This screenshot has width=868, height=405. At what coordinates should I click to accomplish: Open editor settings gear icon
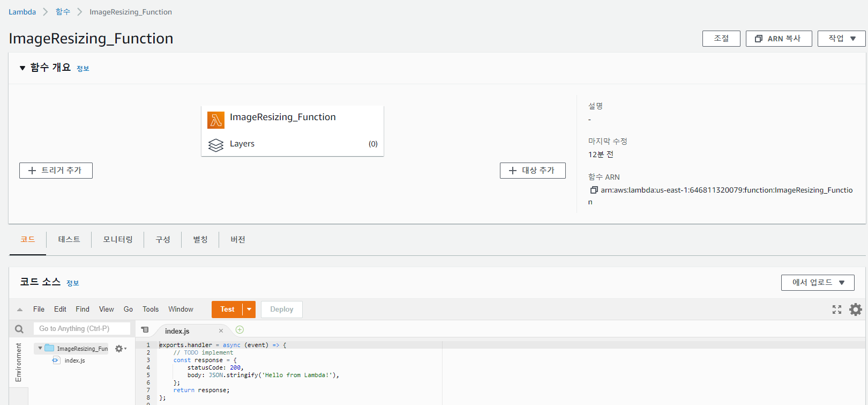[x=856, y=310]
